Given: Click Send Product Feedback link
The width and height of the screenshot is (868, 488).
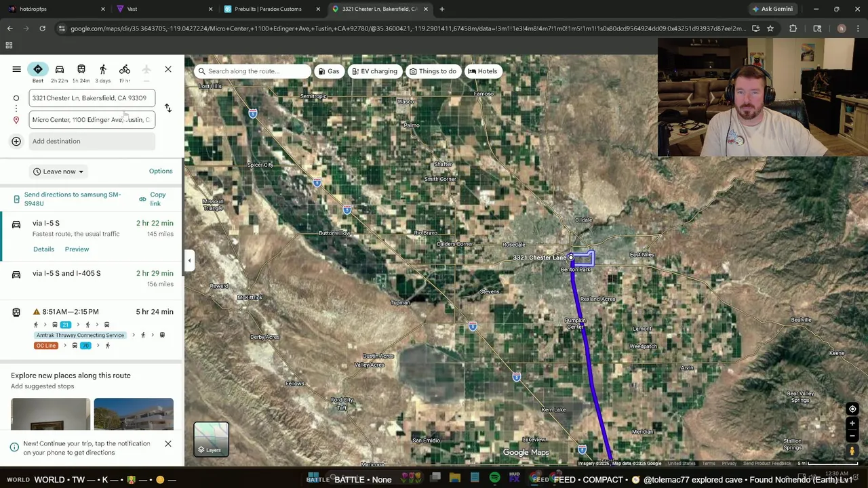Looking at the screenshot, I should pyautogui.click(x=767, y=464).
